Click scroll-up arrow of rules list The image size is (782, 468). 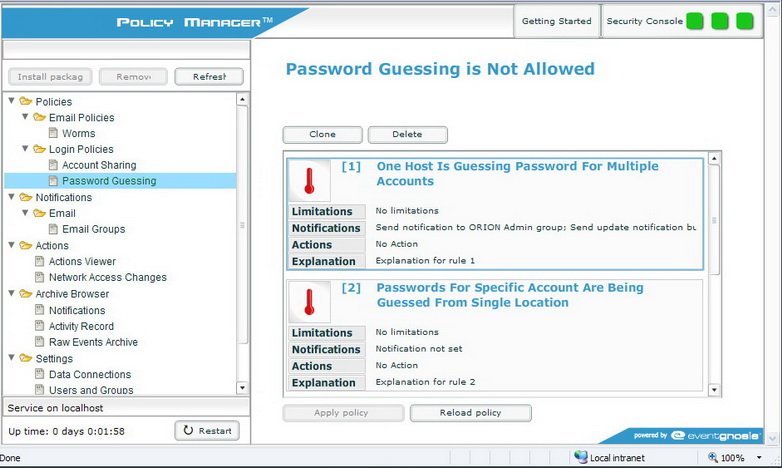click(714, 158)
